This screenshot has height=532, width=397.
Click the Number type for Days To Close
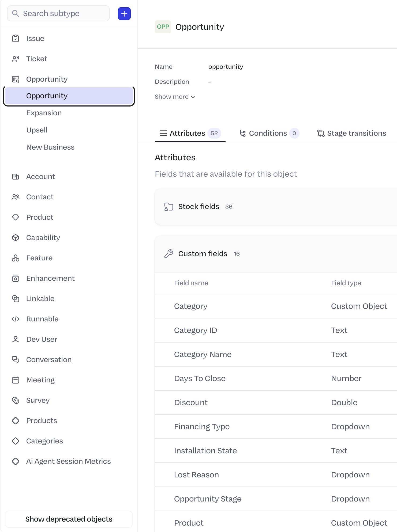346,378
